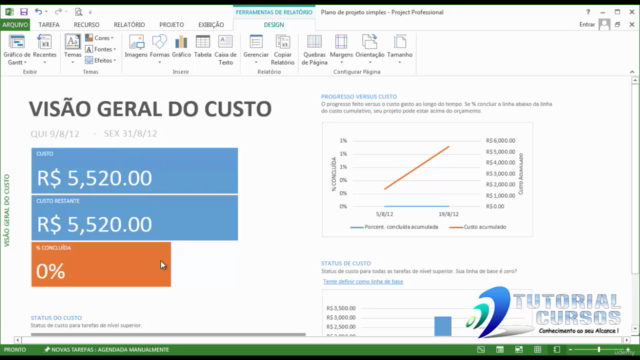The width and height of the screenshot is (640, 360).
Task: Click Copiar Relatório
Action: (x=282, y=50)
